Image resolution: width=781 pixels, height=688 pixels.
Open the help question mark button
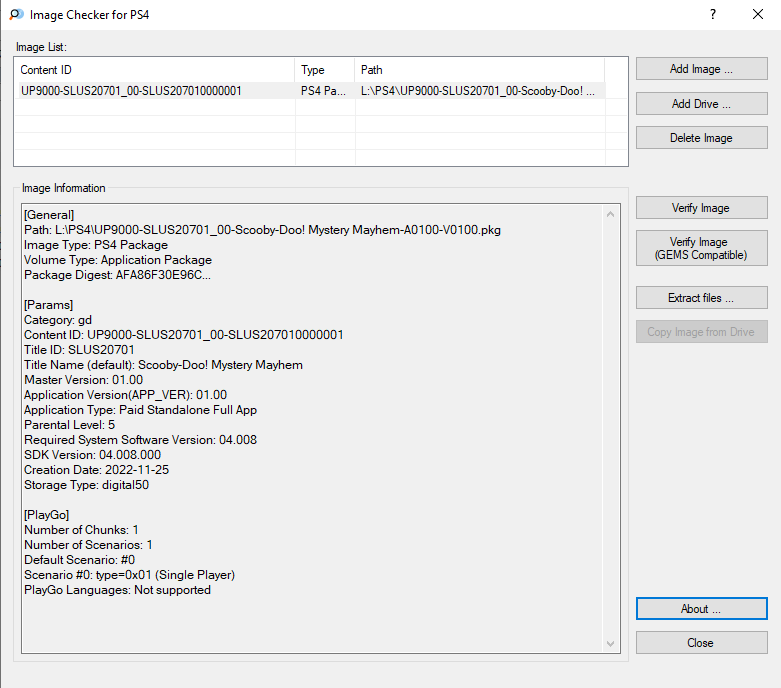coord(713,14)
